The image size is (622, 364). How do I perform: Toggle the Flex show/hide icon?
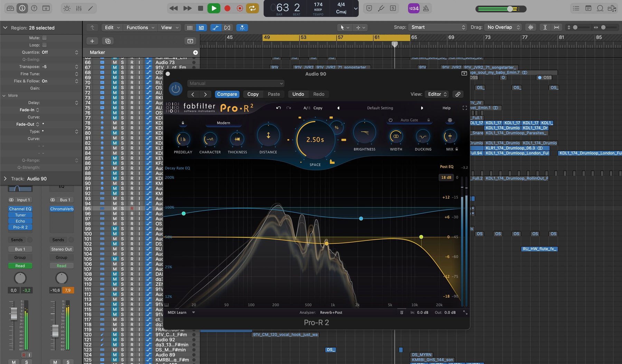pyautogui.click(x=227, y=28)
